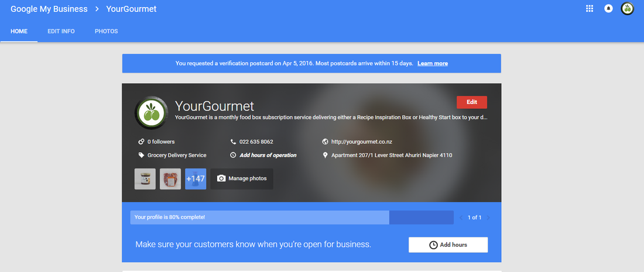
Task: Click the business description beginning YourGourmet is a monthly
Action: (331, 118)
